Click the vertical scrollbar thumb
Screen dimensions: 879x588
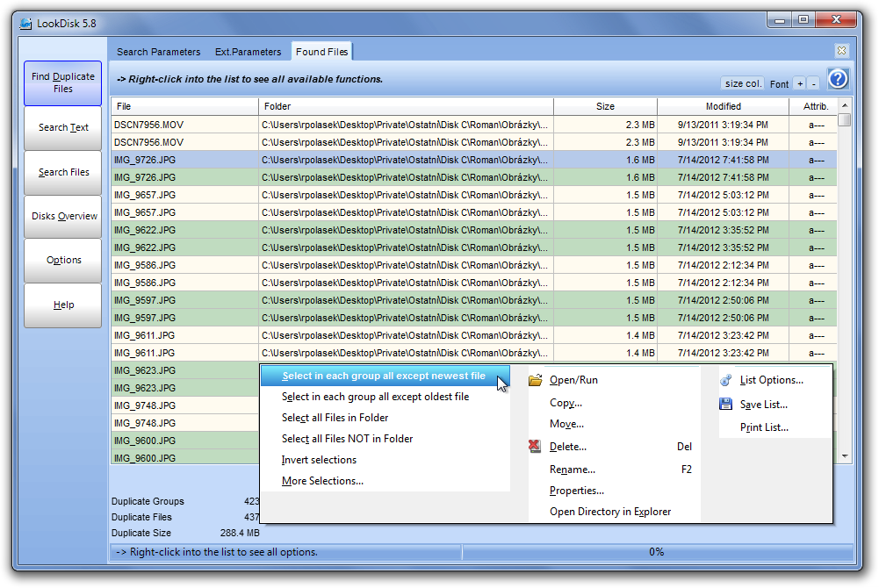click(x=845, y=119)
